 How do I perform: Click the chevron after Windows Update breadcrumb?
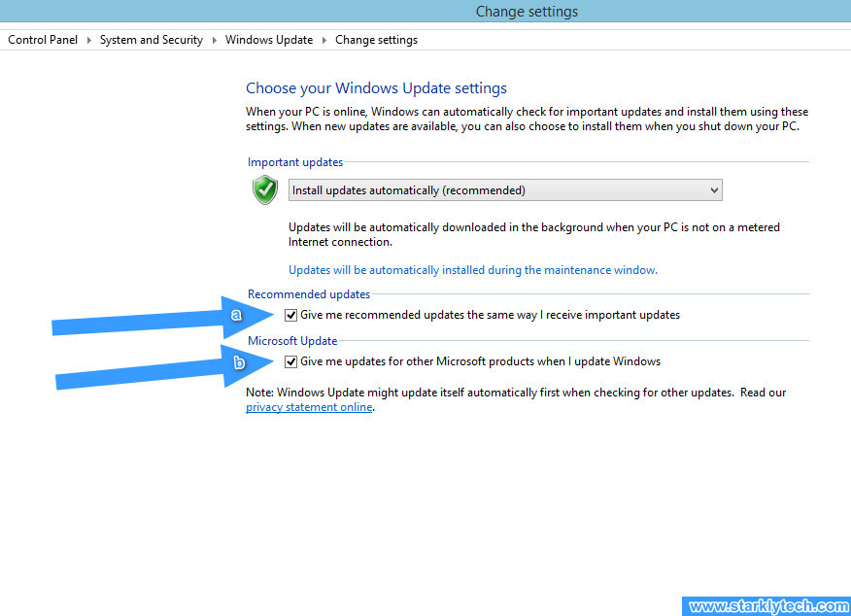point(323,40)
